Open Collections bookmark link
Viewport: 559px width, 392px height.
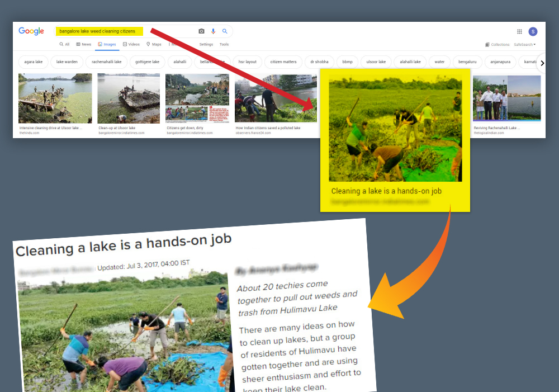[498, 45]
